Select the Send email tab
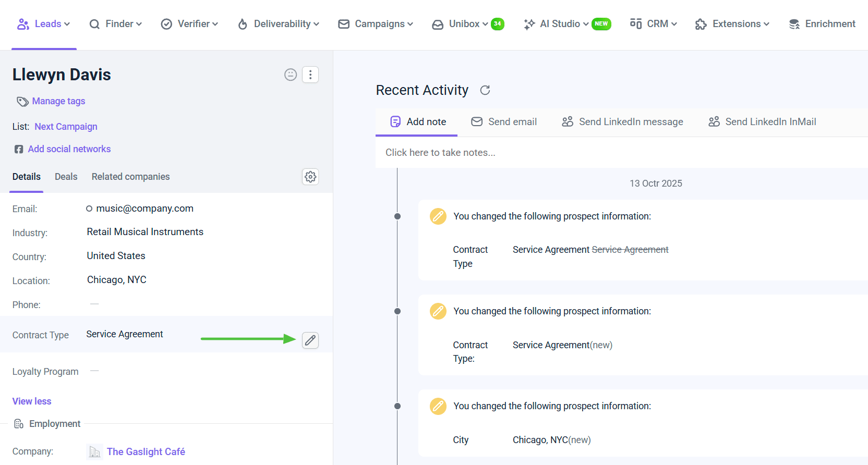The width and height of the screenshot is (868, 465). [504, 122]
